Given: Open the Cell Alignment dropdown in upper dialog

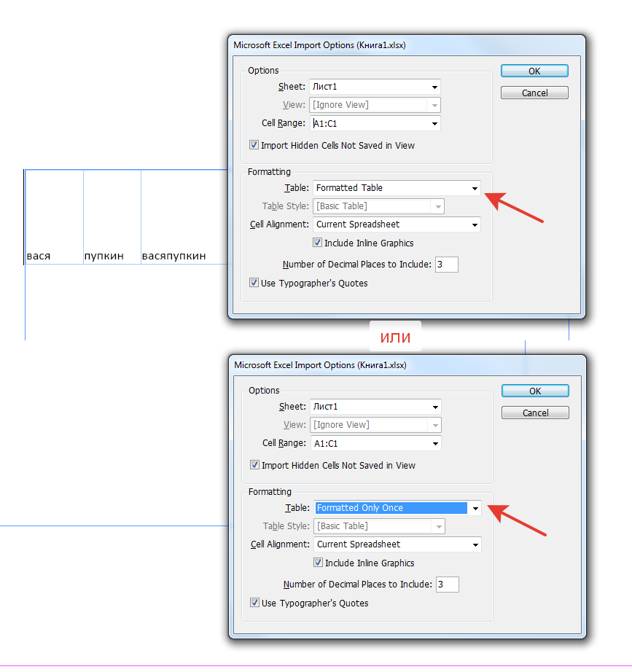Looking at the screenshot, I should 397,224.
